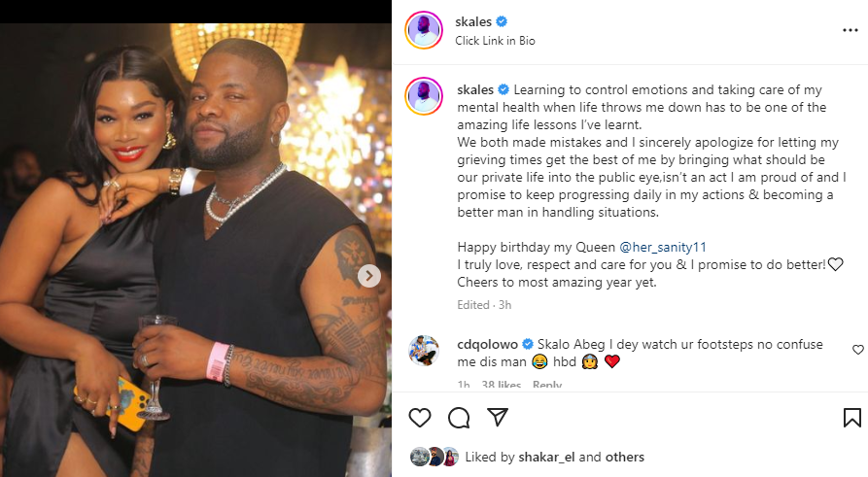The height and width of the screenshot is (477, 868).
Task: Click the skales username in caption
Action: [475, 89]
